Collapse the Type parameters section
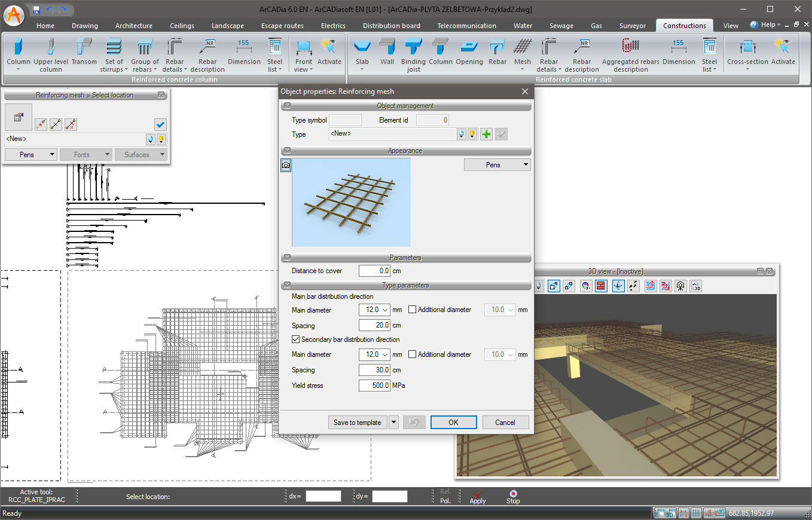This screenshot has height=520, width=812. click(287, 285)
